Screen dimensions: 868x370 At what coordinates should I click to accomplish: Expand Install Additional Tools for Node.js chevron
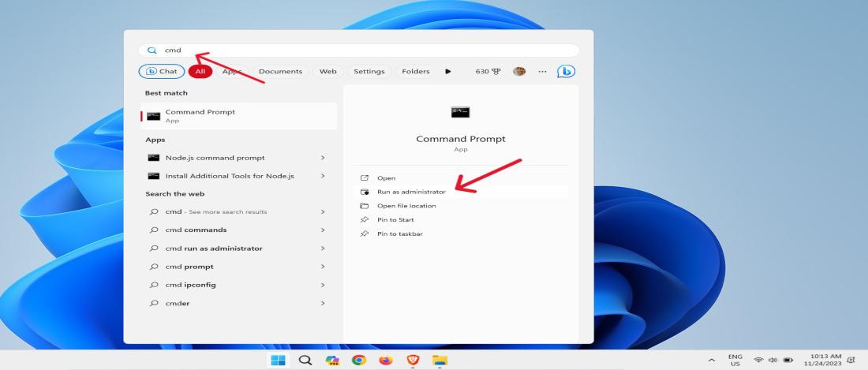coord(323,176)
